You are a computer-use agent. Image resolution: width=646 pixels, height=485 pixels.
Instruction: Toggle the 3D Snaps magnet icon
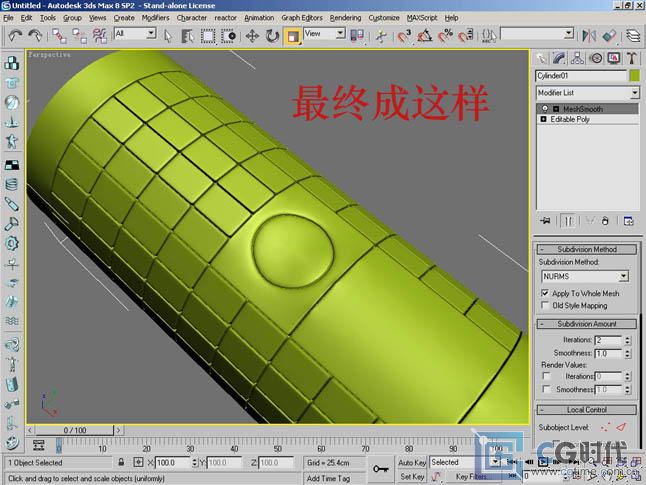tap(405, 36)
